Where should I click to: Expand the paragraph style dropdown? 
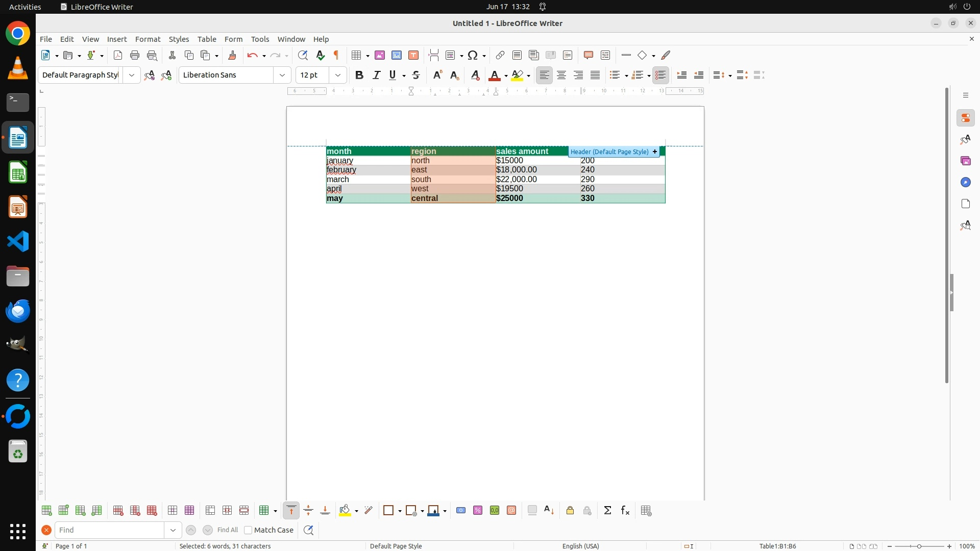pyautogui.click(x=132, y=75)
